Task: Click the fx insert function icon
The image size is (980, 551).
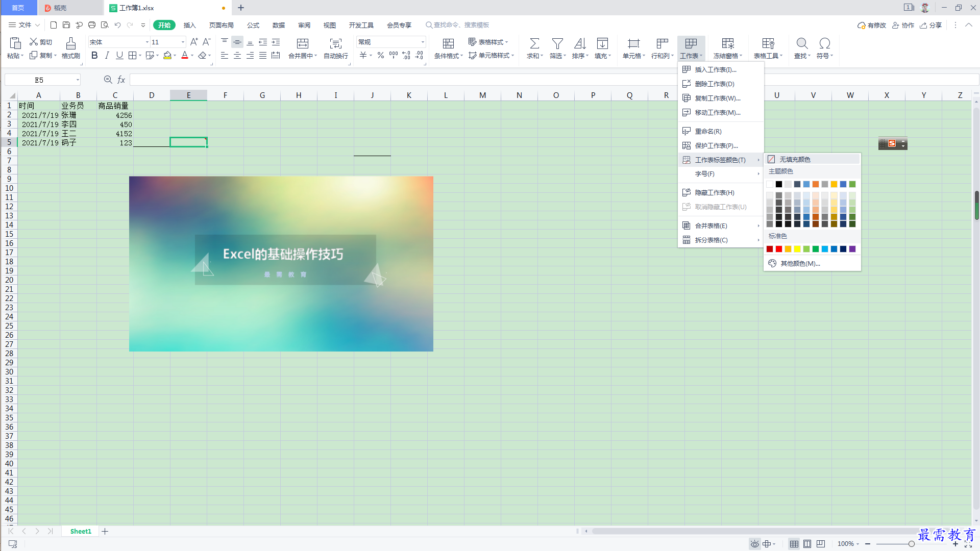Action: (x=121, y=80)
